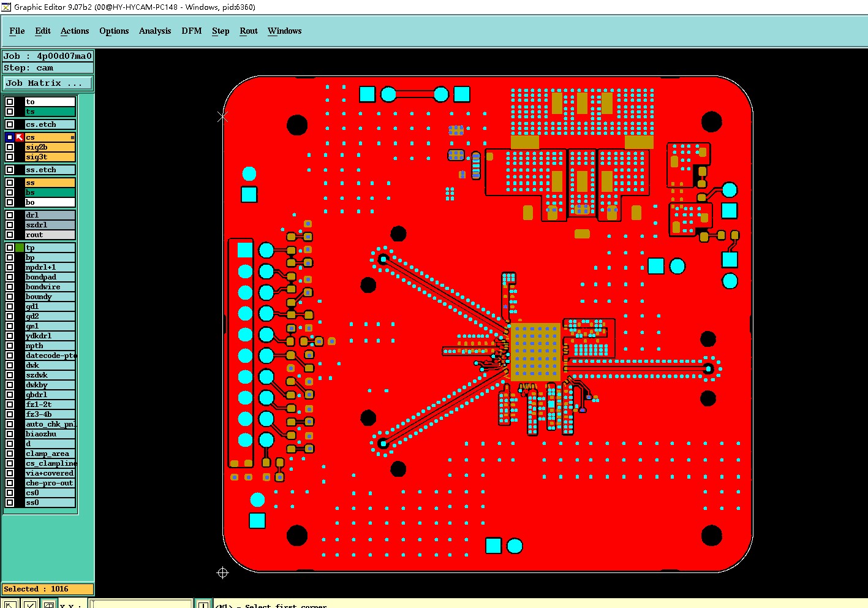Toggle the cs.etch layer checkbox
The image size is (868, 608).
tap(10, 124)
